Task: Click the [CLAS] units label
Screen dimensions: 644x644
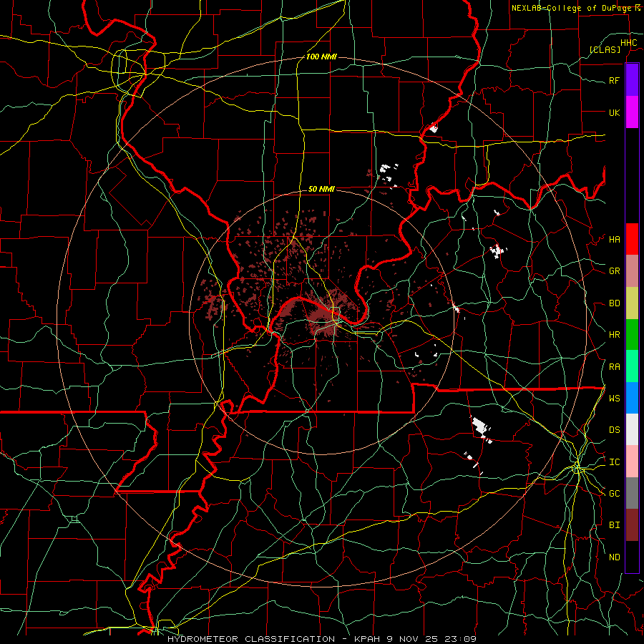Action: tap(605, 49)
